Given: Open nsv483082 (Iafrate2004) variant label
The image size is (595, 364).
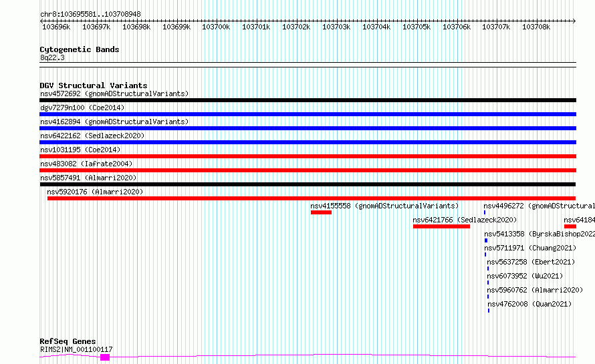Looking at the screenshot, I should click(x=86, y=164).
